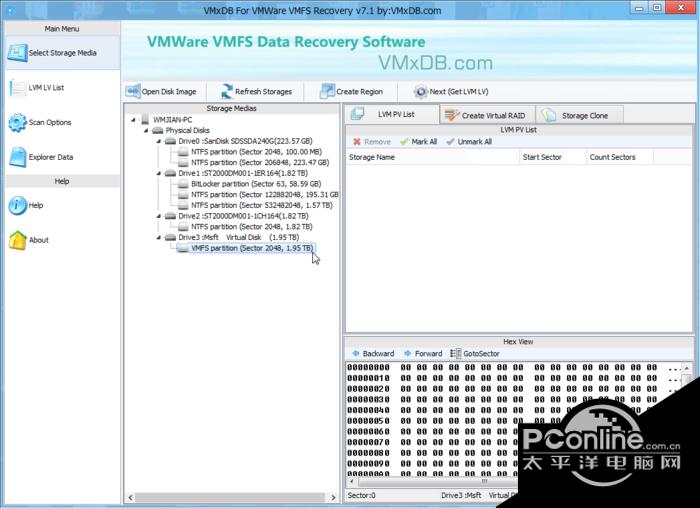The width and height of the screenshot is (700, 508).
Task: Click storage tree scroll left arrow
Action: (130, 497)
